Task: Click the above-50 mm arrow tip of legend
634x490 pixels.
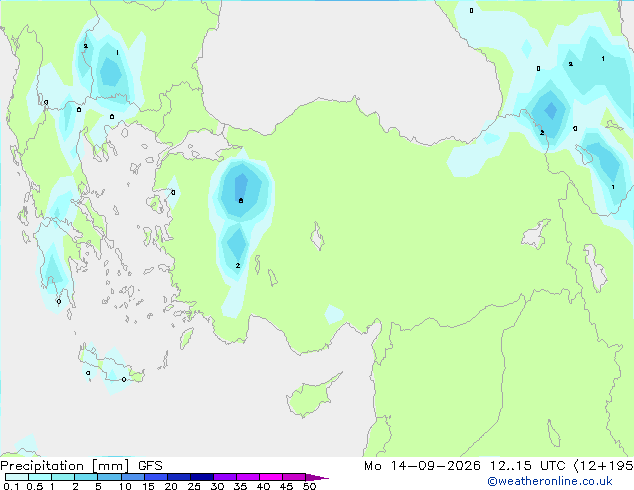Action: pos(317,477)
